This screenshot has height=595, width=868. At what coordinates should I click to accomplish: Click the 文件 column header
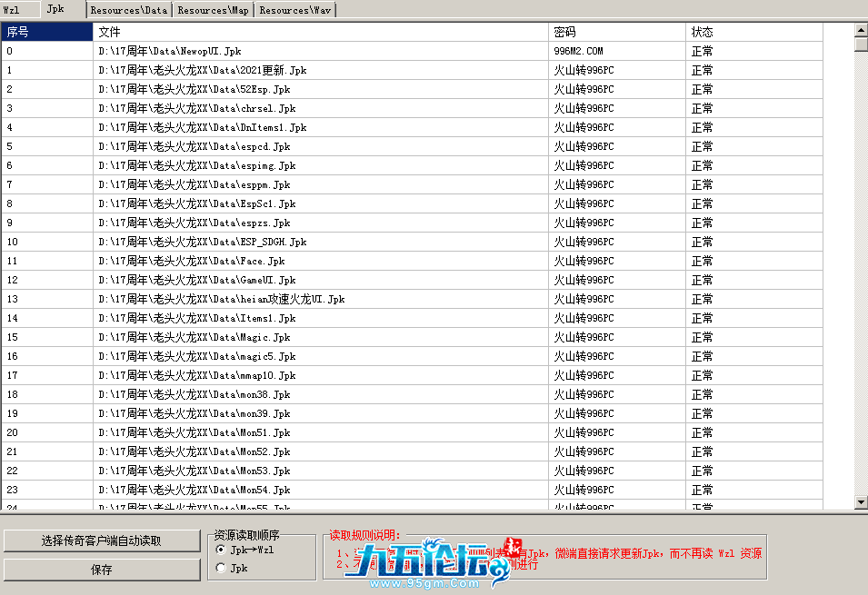[x=321, y=32]
